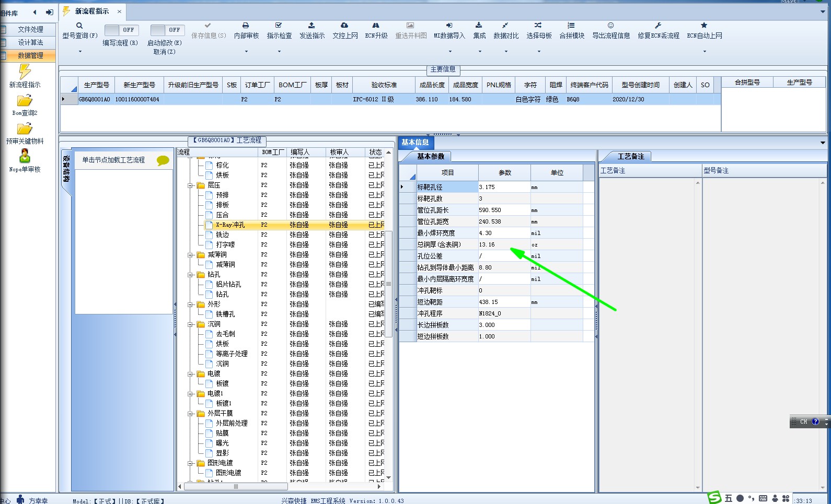Image resolution: width=831 pixels, height=504 pixels.
Task: Click the 设备结构 vertical side tab
Action: coord(66,170)
